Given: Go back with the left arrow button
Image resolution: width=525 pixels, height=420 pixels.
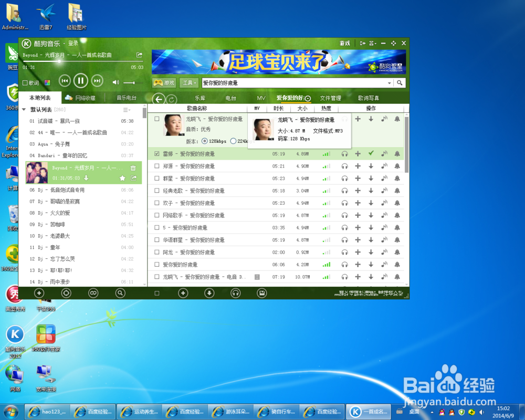Looking at the screenshot, I should pyautogui.click(x=159, y=99).
